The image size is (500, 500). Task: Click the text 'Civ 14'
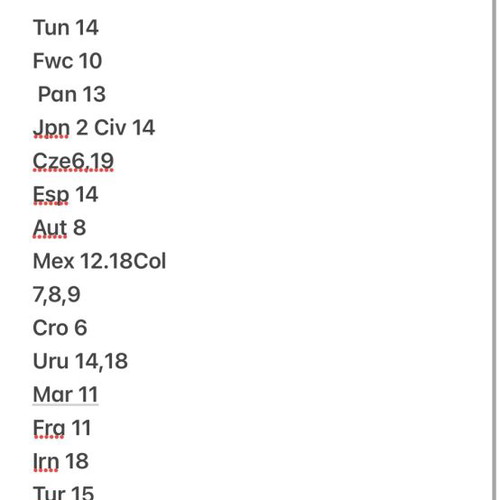click(124, 127)
